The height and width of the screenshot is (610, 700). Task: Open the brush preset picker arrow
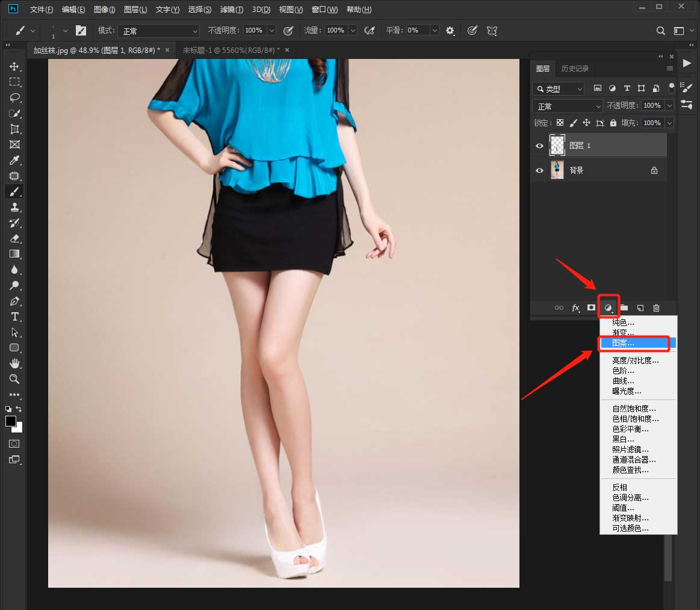pos(65,31)
